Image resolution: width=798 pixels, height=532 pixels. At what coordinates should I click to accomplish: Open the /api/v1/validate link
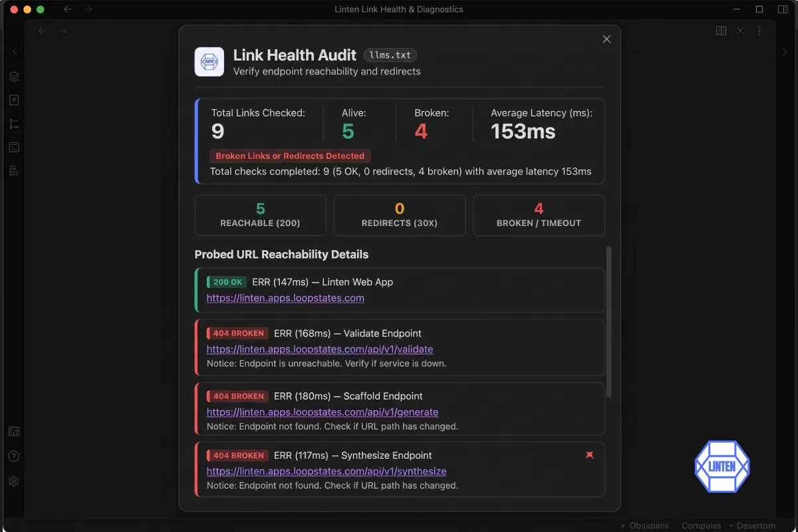pos(320,349)
